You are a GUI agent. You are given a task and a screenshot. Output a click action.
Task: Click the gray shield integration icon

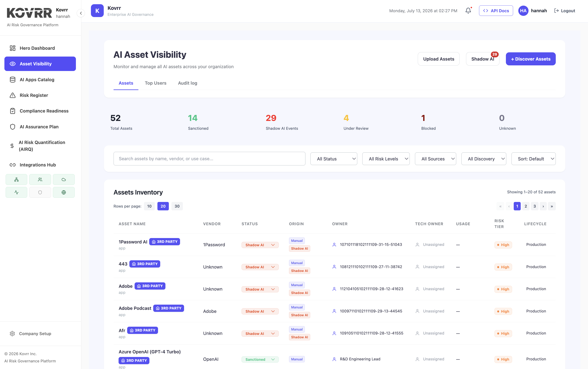(x=40, y=192)
